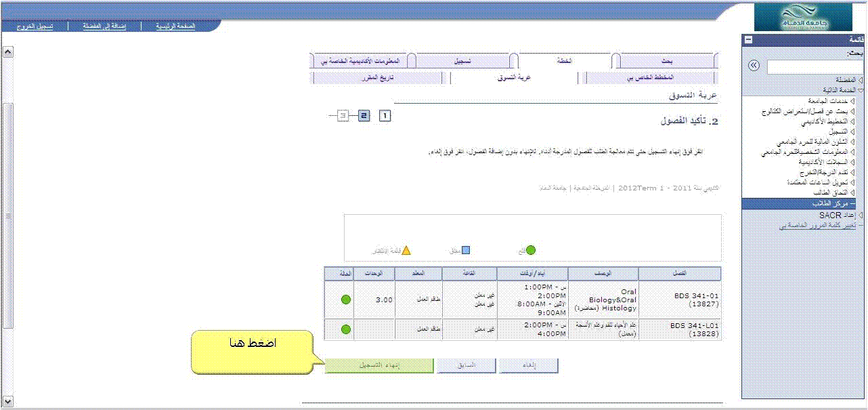Viewport: 868px width, 410px height.
Task: Click inside the menu search input field
Action: [812, 66]
